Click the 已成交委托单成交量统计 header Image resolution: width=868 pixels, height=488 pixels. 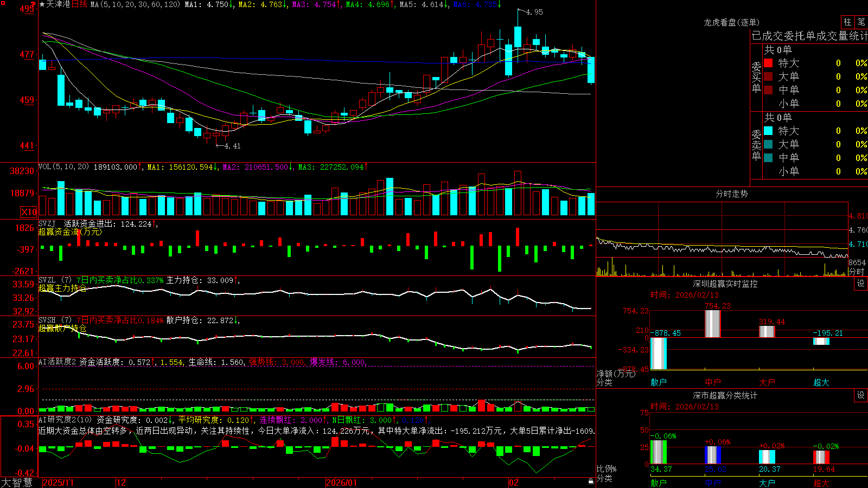pos(809,36)
